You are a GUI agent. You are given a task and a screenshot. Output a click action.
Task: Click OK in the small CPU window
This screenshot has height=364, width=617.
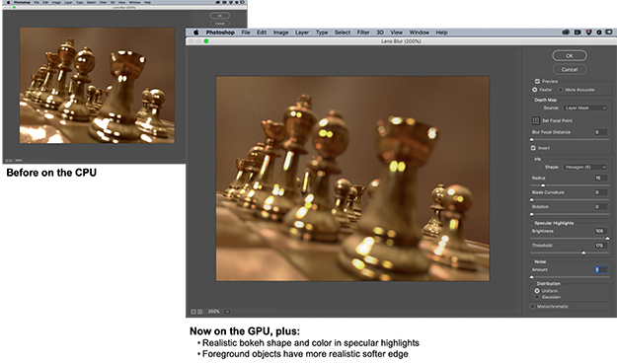click(220, 16)
